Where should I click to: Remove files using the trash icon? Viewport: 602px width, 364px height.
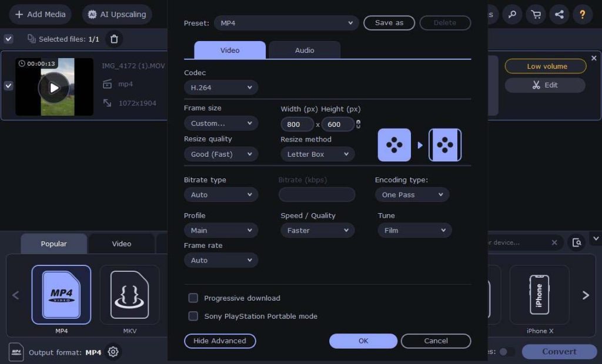coord(114,39)
